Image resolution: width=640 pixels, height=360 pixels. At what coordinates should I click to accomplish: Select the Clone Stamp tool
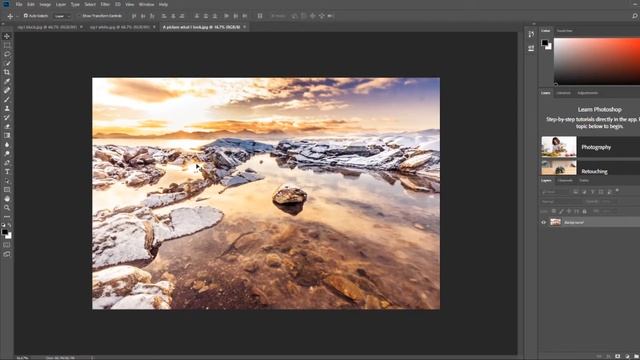pyautogui.click(x=7, y=108)
